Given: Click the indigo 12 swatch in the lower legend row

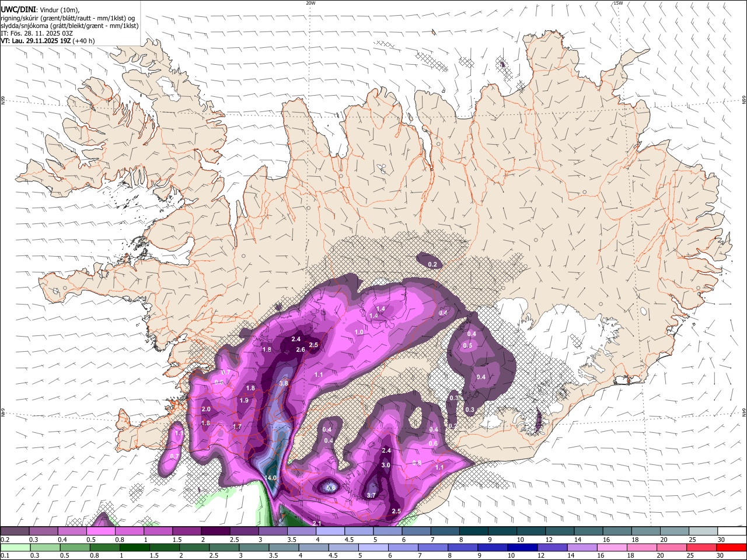Looking at the screenshot, I should (x=553, y=548).
